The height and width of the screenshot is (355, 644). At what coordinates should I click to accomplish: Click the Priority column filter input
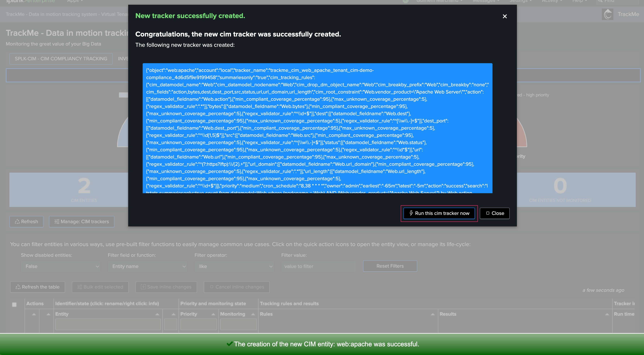pyautogui.click(x=199, y=324)
